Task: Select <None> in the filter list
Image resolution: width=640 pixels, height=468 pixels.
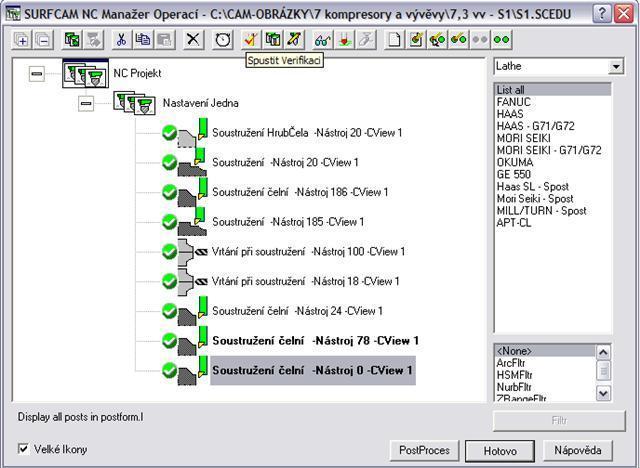Action: pyautogui.click(x=545, y=351)
